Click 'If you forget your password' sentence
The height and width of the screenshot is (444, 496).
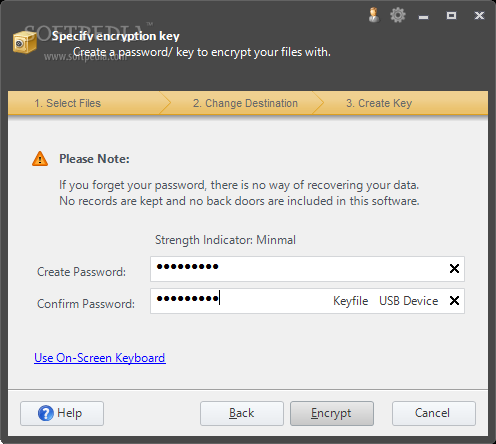pos(239,185)
